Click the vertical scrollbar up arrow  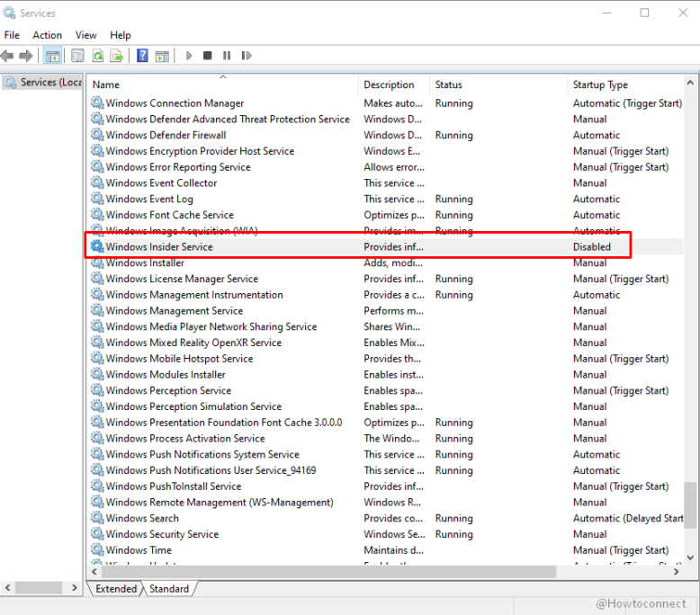point(690,83)
